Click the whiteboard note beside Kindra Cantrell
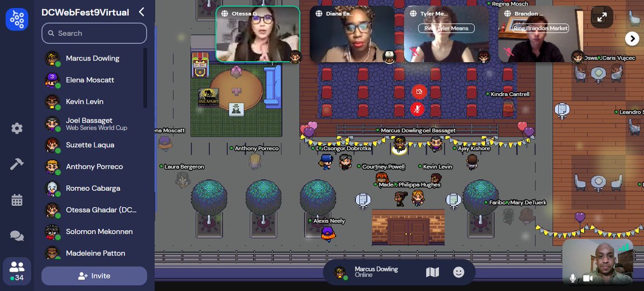644x291 pixels. click(562, 111)
